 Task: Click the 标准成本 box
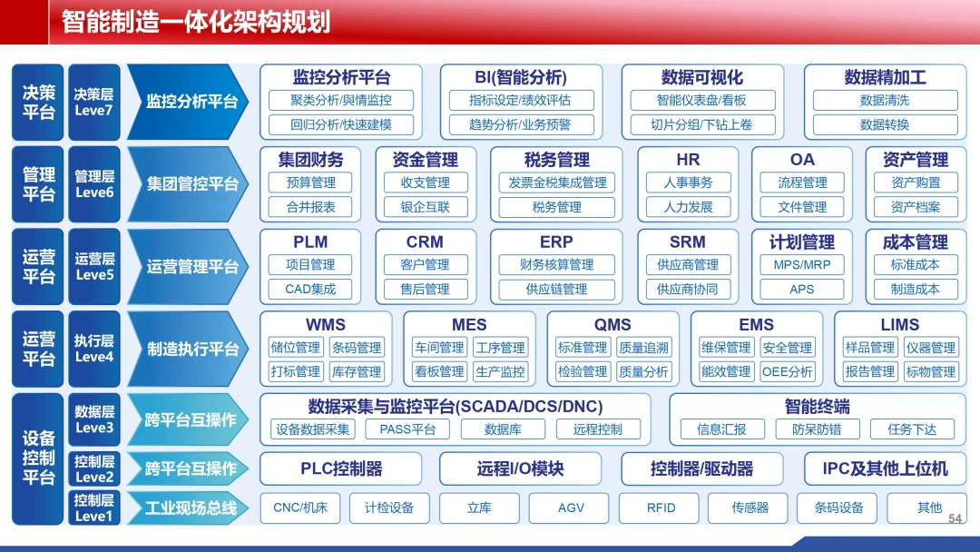(916, 264)
